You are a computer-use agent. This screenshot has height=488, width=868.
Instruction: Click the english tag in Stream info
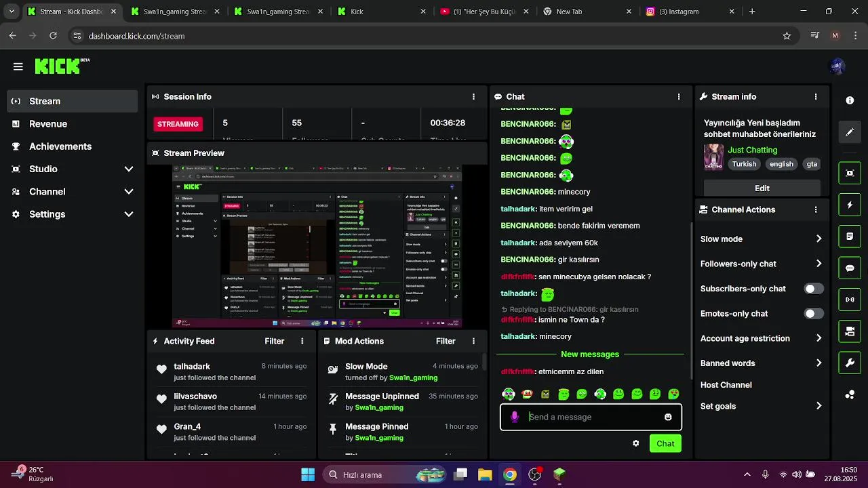coord(781,164)
